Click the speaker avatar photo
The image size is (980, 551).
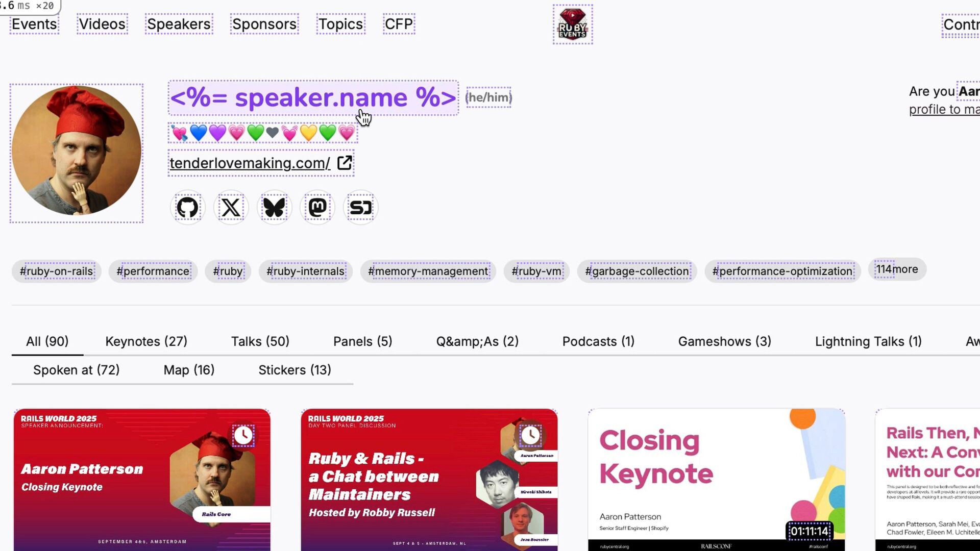pos(77,151)
